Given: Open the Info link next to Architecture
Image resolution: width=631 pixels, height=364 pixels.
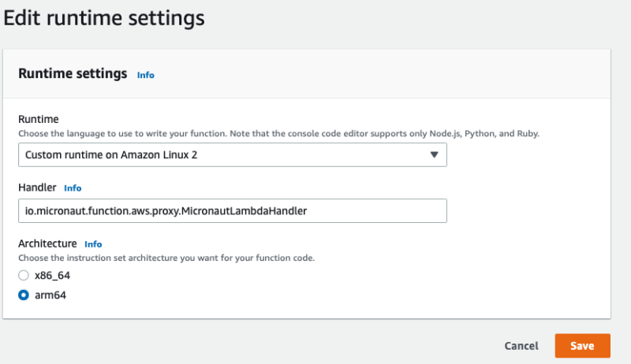Looking at the screenshot, I should click(x=93, y=244).
